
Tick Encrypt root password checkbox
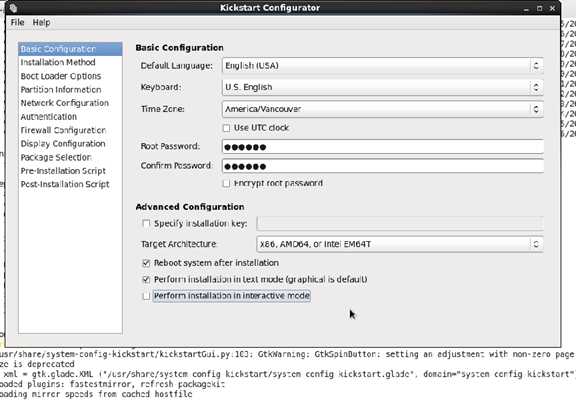227,183
